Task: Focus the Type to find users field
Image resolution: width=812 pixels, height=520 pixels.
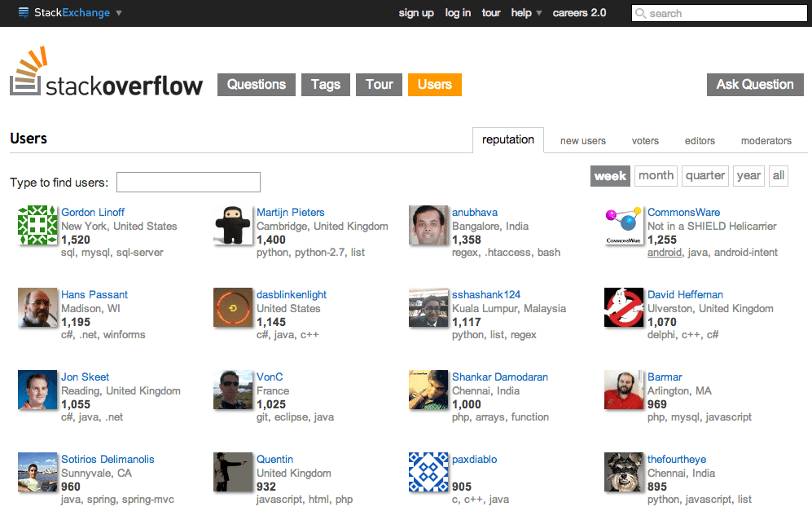Action: 188,182
